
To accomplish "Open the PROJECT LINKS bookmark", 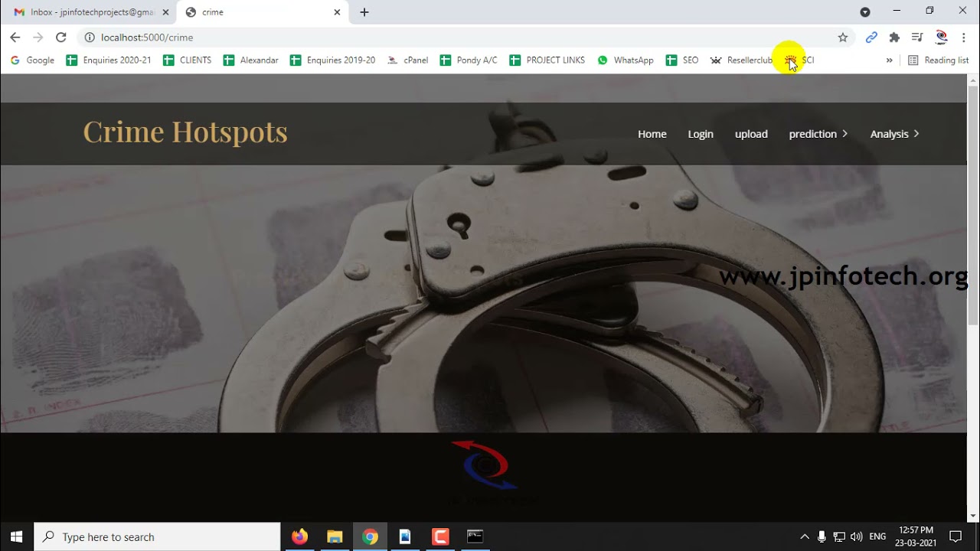I will (547, 60).
